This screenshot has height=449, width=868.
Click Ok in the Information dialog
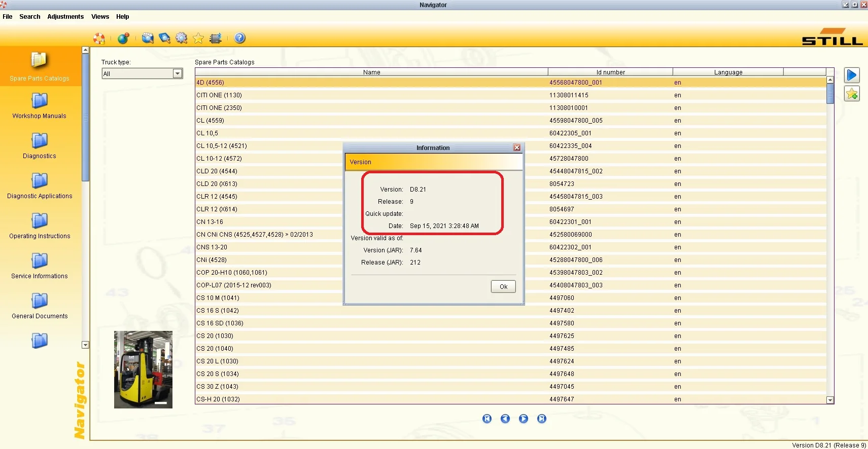503,287
